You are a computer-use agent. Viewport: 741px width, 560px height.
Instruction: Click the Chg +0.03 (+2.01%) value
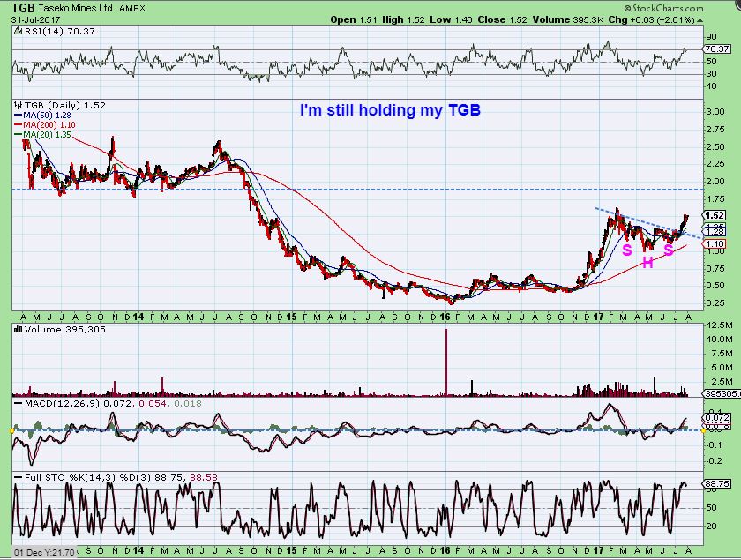[x=651, y=20]
